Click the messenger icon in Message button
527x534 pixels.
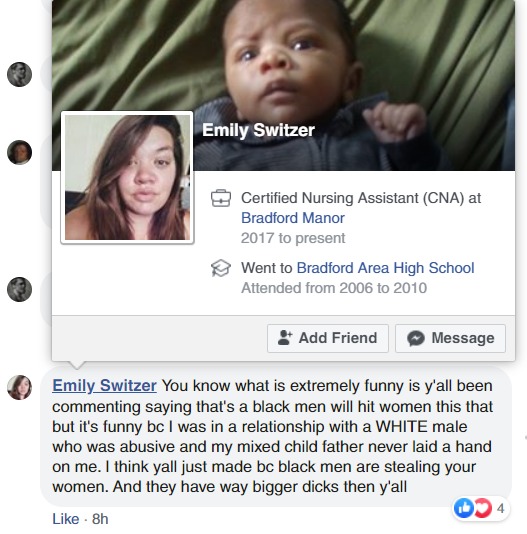[x=416, y=339]
